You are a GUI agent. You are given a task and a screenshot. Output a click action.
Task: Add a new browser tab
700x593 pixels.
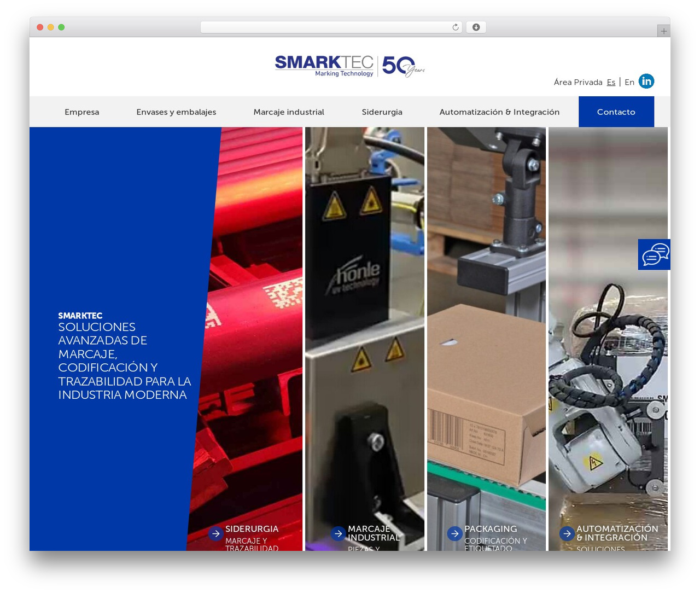[x=663, y=31]
